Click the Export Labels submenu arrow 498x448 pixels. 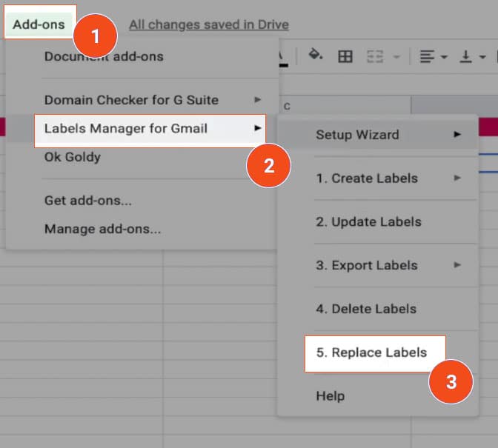click(457, 264)
